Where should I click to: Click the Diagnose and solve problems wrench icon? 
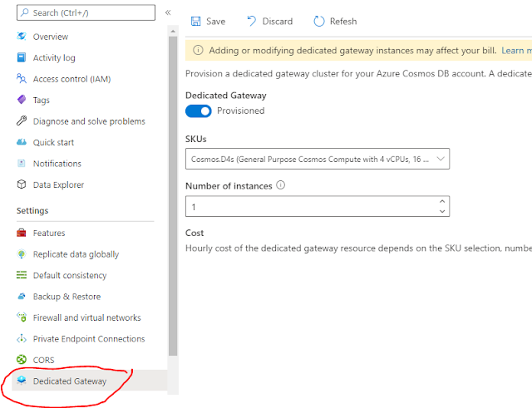(x=22, y=120)
